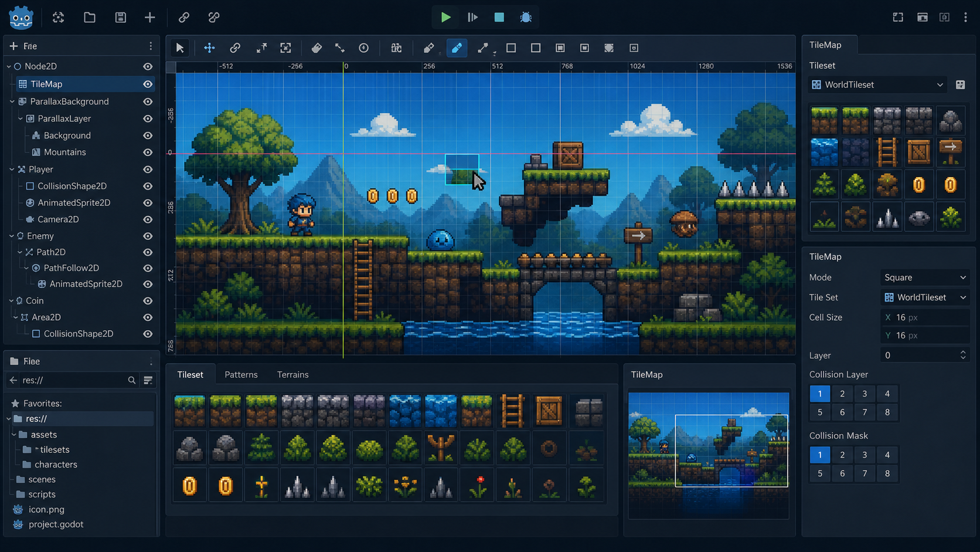Switch to the Patterns tab
The height and width of the screenshot is (552, 980).
tap(241, 374)
